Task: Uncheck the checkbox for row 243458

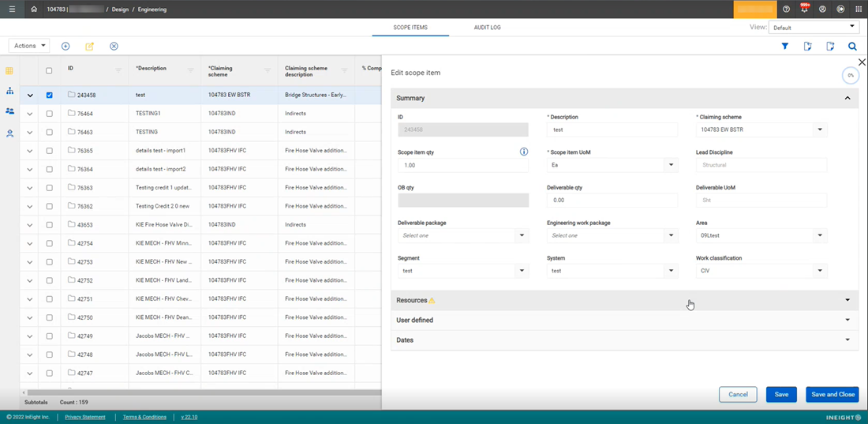Action: pos(49,96)
